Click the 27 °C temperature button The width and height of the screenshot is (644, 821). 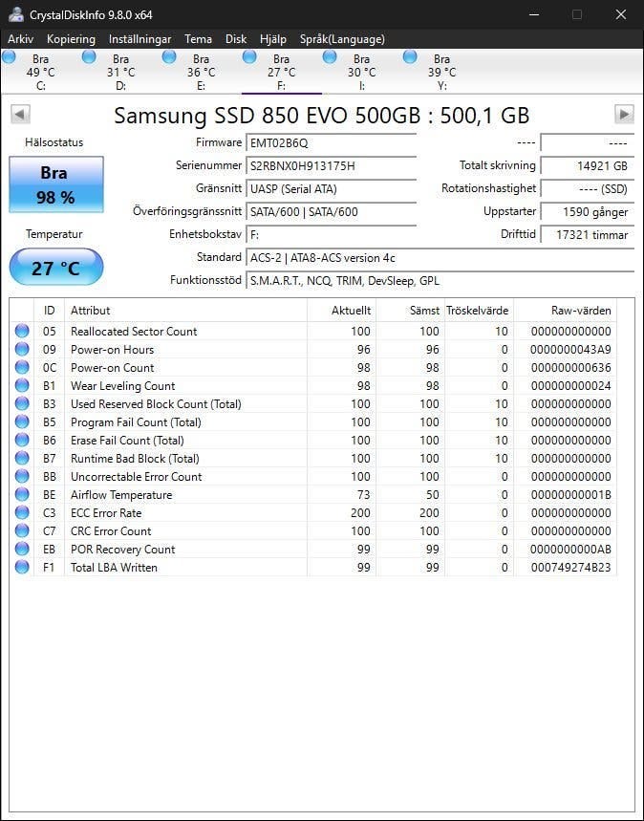(56, 268)
